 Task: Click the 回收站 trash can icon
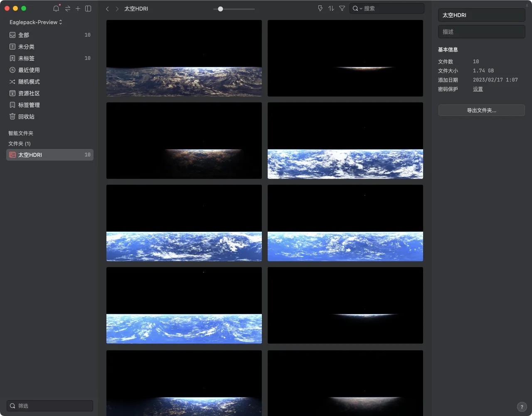(x=12, y=116)
